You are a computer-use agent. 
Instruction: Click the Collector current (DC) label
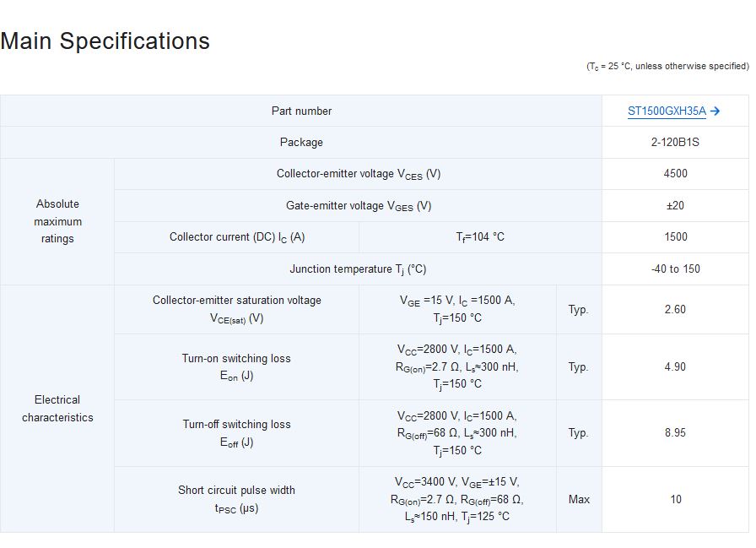(x=237, y=237)
